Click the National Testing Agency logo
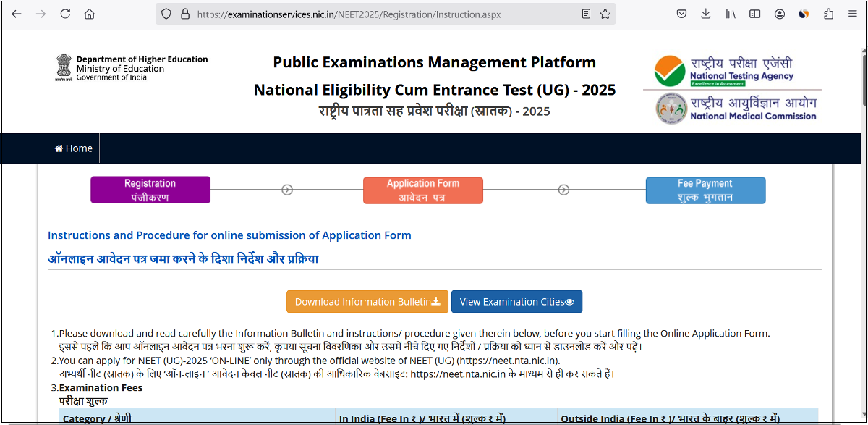This screenshot has width=868, height=425. tap(724, 70)
